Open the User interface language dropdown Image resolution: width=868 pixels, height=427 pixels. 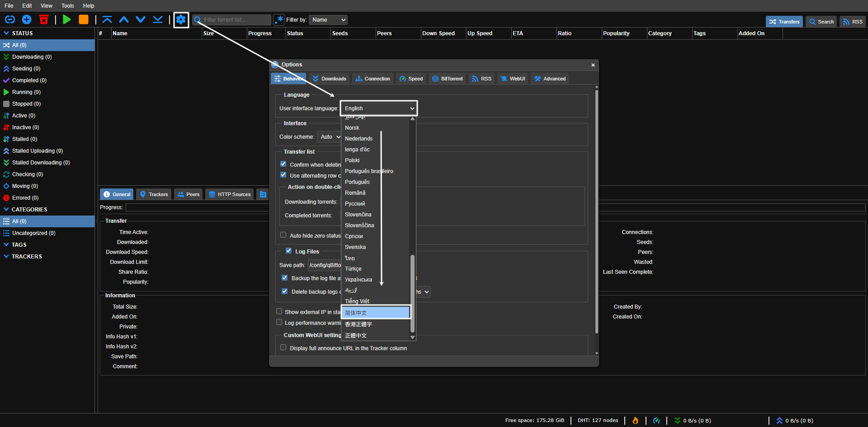click(x=378, y=108)
